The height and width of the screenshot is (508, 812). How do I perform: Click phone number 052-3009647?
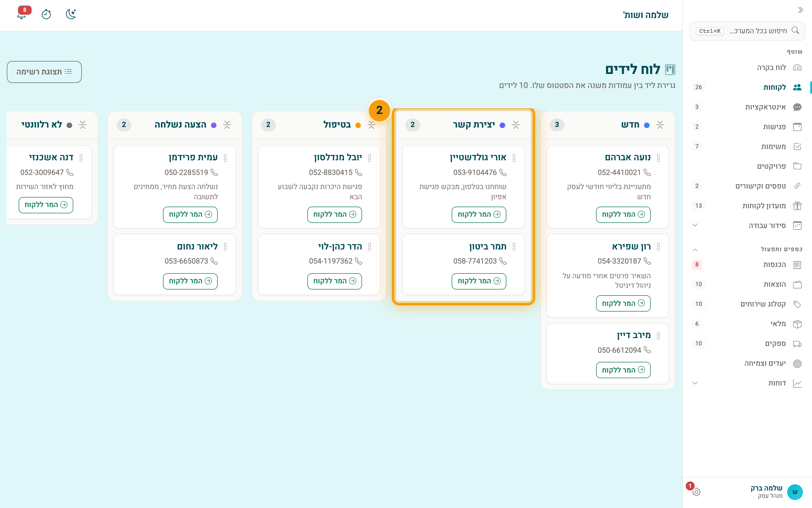(42, 172)
